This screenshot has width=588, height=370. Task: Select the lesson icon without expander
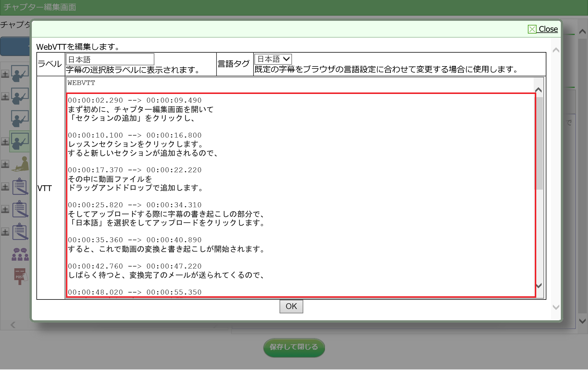pos(20,119)
